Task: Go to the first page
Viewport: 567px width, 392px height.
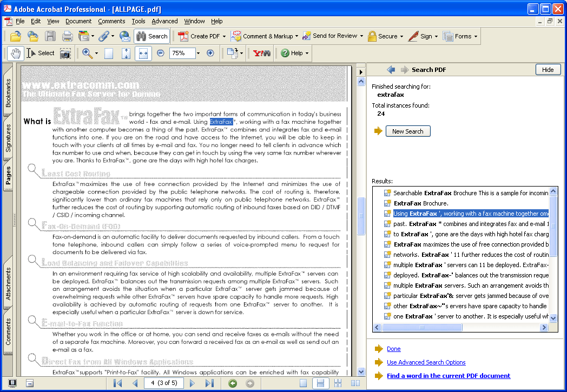Action: pos(117,383)
